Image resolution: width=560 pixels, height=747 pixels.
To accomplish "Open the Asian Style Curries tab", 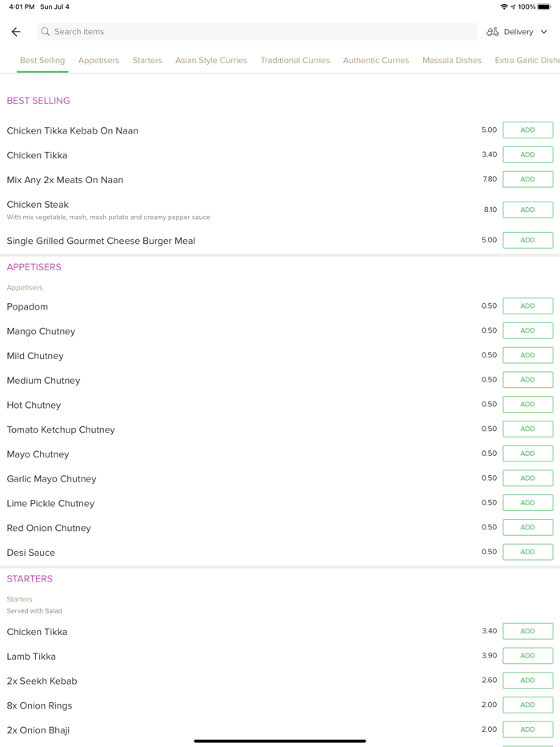I will point(211,60).
